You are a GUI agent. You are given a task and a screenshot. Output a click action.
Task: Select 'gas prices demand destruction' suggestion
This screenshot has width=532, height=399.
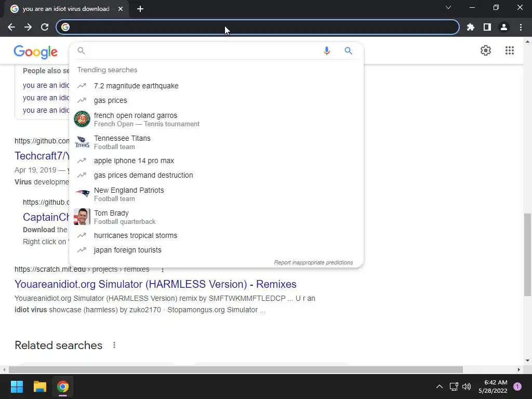tap(216, 176)
